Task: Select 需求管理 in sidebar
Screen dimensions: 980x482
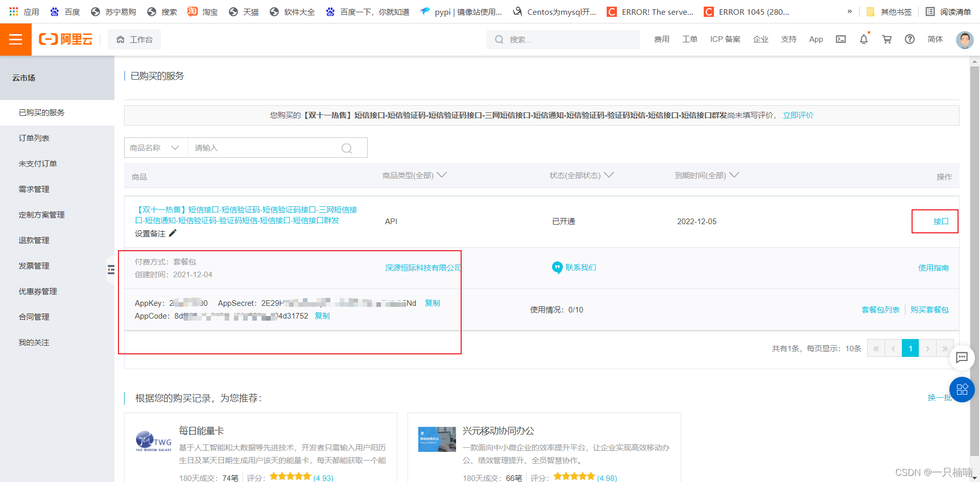Action: (x=57, y=189)
